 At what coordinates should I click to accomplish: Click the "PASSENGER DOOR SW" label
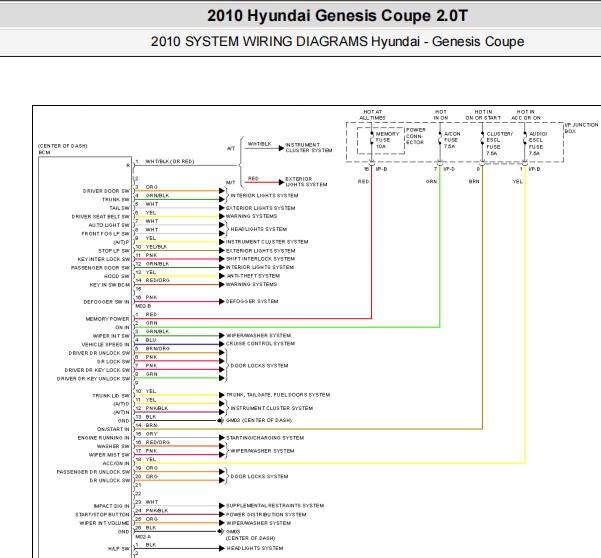pyautogui.click(x=100, y=268)
